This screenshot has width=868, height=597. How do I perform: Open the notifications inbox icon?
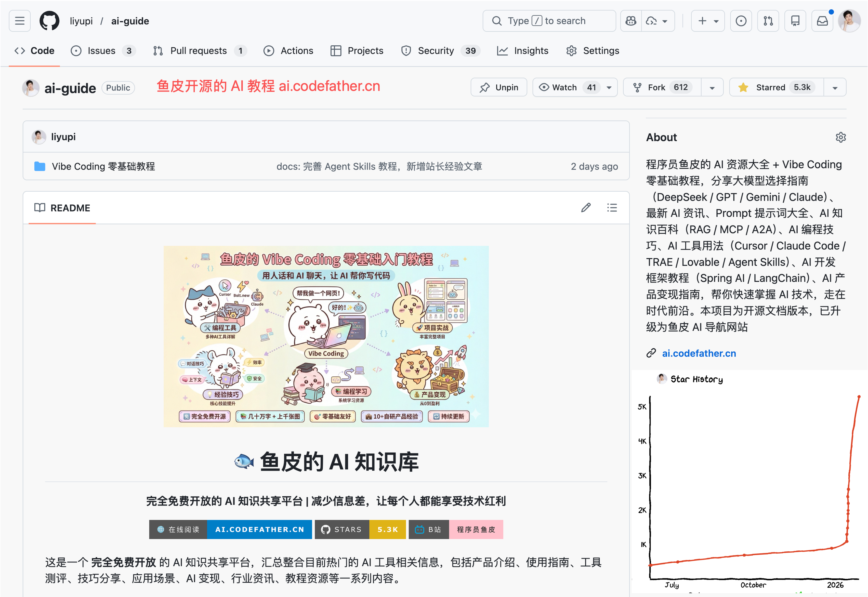coord(822,21)
